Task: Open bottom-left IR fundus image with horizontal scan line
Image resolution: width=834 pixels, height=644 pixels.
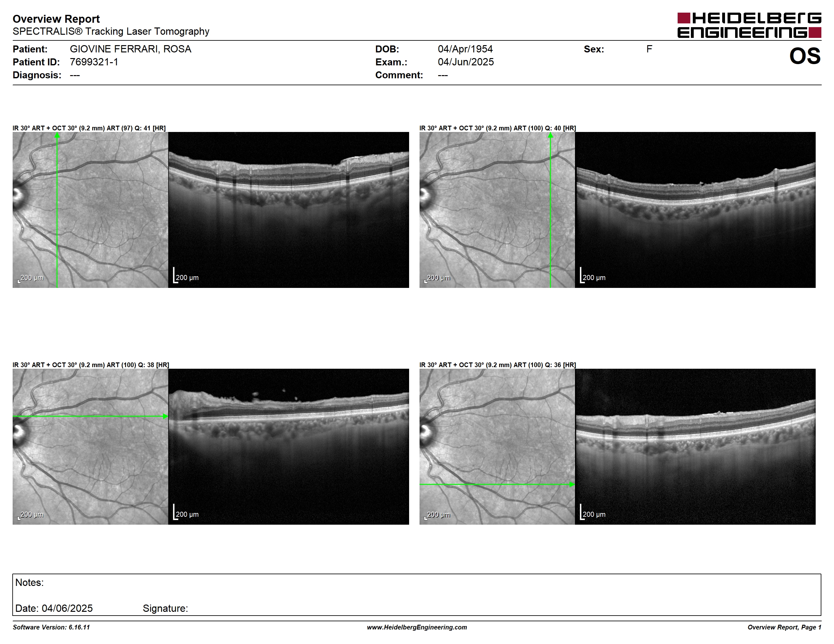Action: click(90, 446)
